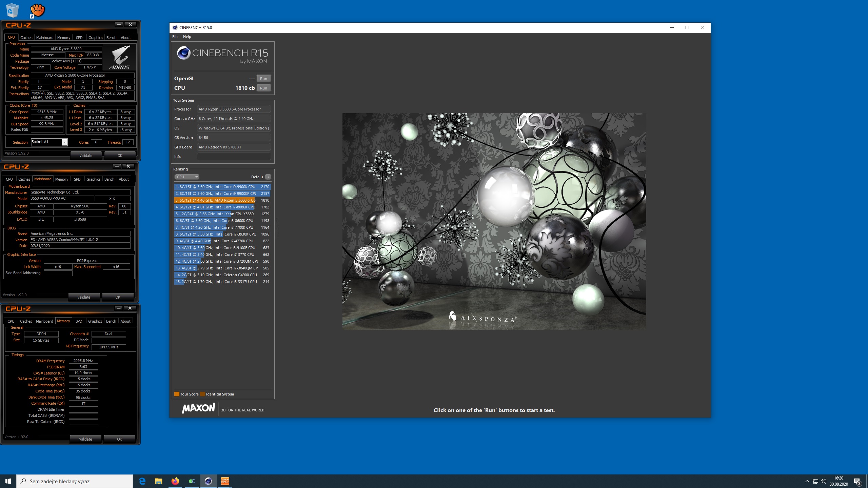Select ranking row Intel Xeon CPU X5650
The image size is (868, 488).
pyautogui.click(x=222, y=214)
